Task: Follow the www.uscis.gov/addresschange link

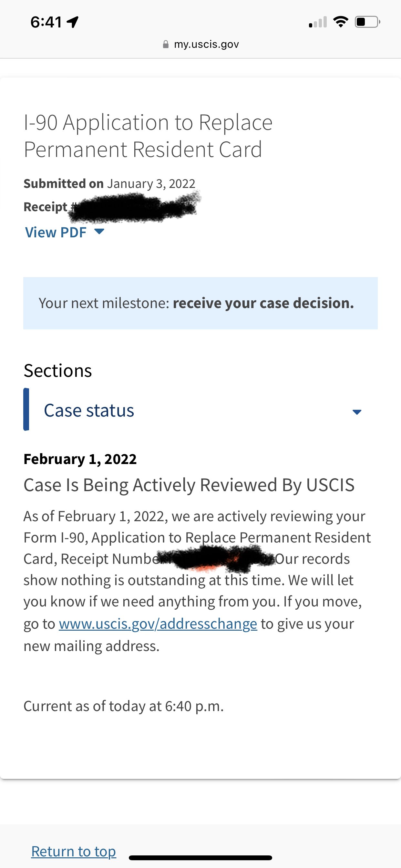Action: tap(158, 624)
